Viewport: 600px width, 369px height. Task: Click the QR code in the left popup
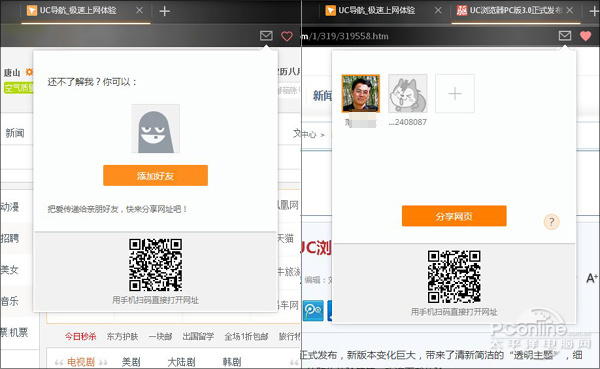(155, 265)
